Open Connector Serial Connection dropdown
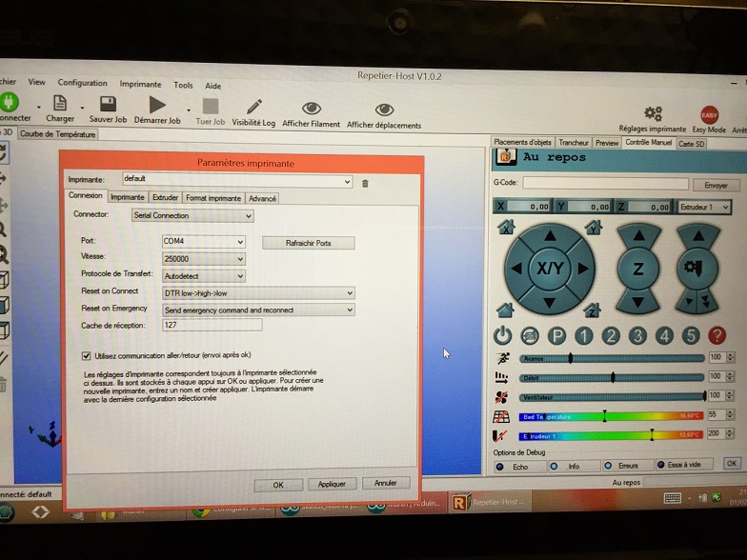This screenshot has height=560, width=747. (192, 215)
